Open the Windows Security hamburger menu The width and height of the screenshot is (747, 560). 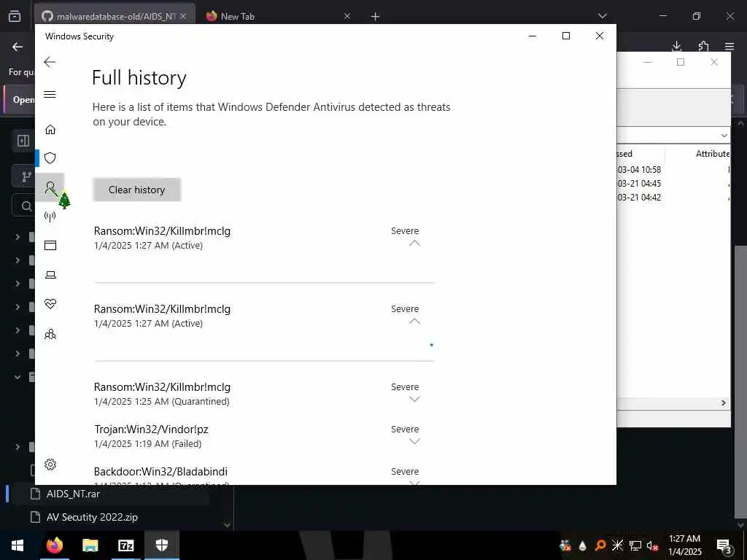(50, 94)
